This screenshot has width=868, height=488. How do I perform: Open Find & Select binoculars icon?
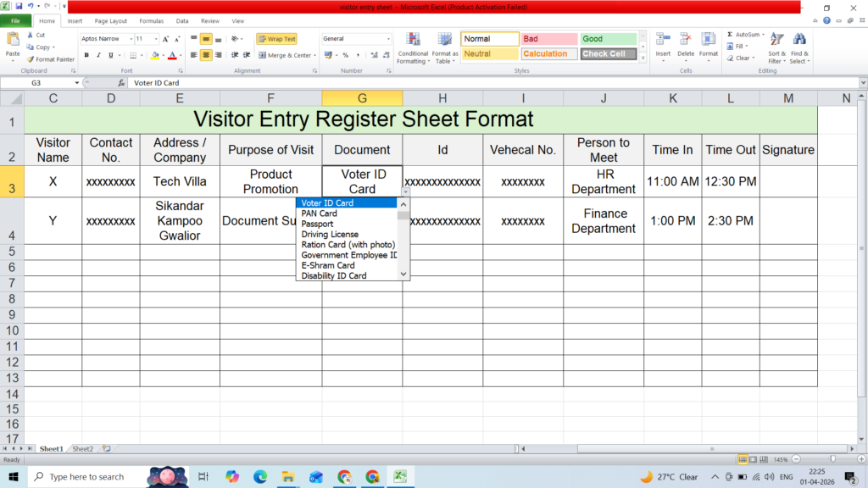(799, 40)
